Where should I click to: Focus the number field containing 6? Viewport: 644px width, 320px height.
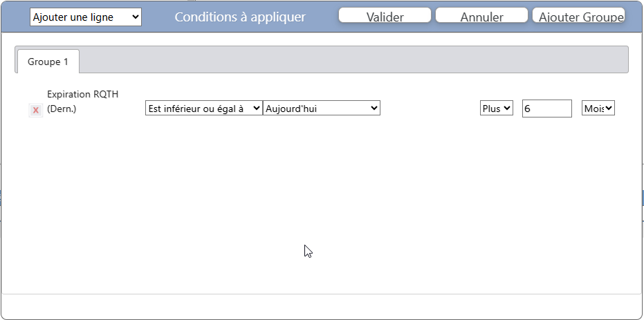pyautogui.click(x=546, y=109)
